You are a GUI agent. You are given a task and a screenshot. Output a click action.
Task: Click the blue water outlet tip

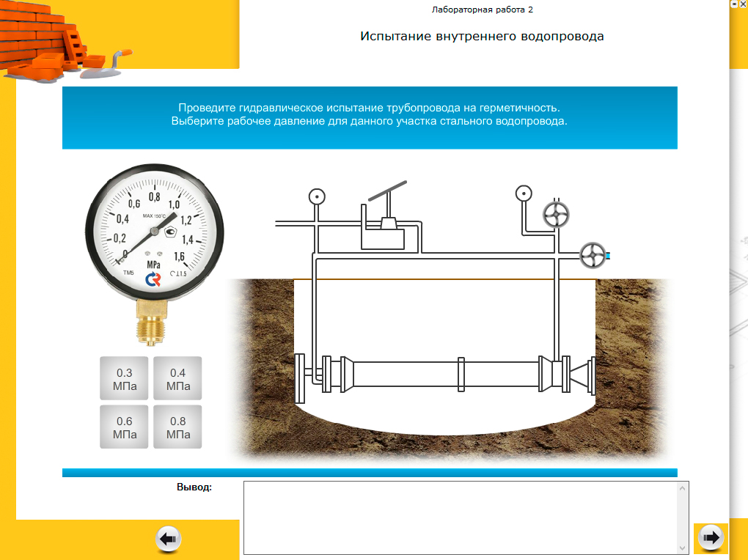608,256
